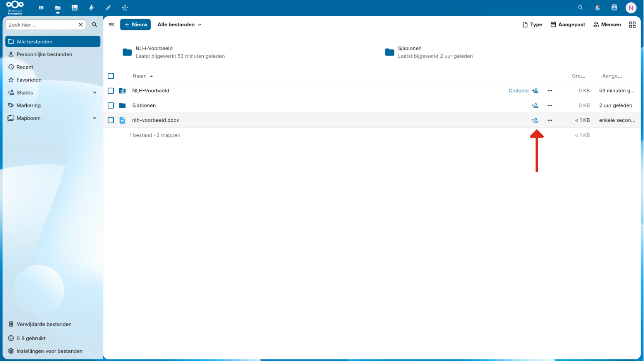
Task: Open actions menu for Sjablonen folder
Action: tap(550, 105)
